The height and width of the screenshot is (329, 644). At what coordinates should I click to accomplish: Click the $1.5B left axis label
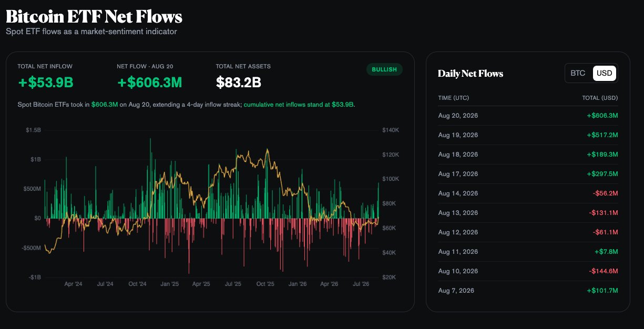(x=33, y=130)
